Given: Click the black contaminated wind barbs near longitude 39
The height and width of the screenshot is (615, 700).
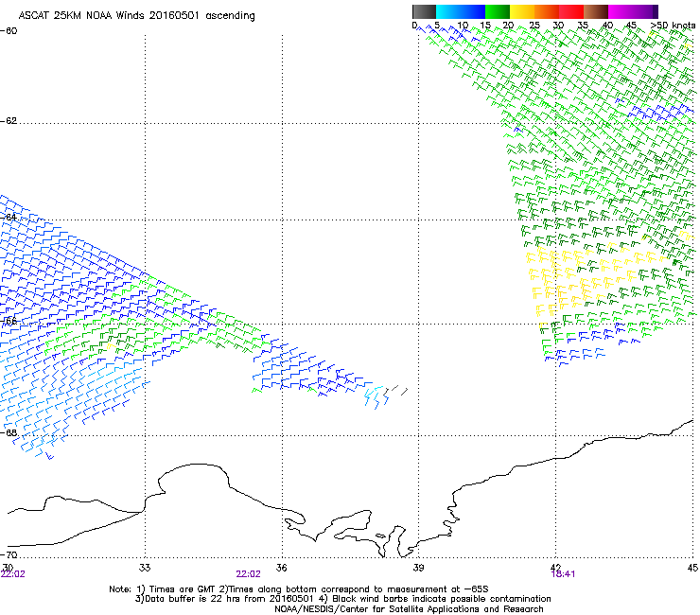Looking at the screenshot, I should [x=396, y=392].
